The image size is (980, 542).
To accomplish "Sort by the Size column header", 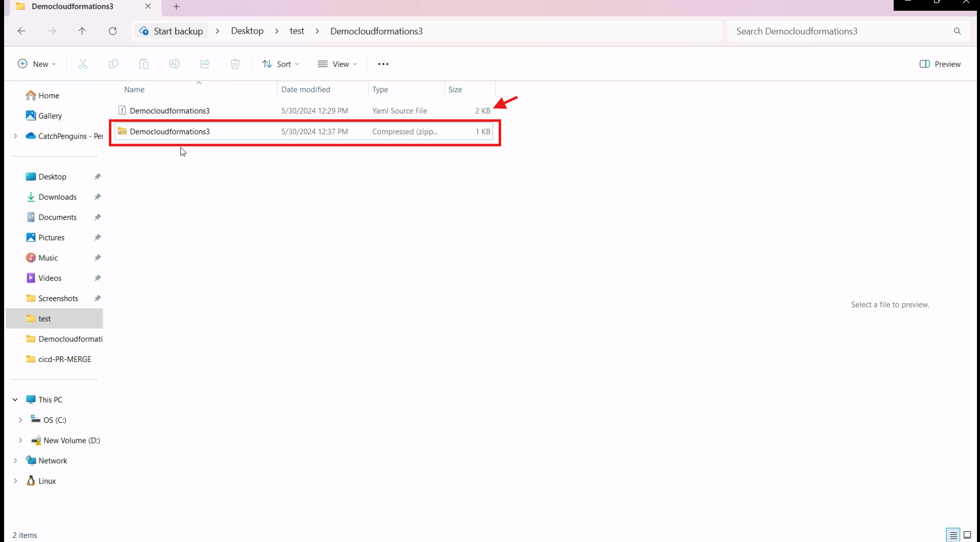I will click(x=455, y=89).
